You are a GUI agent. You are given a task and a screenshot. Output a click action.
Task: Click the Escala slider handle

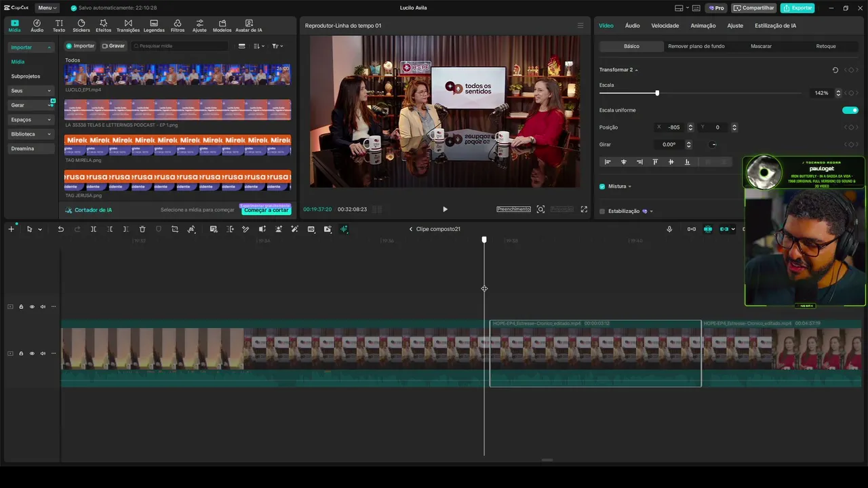[657, 93]
